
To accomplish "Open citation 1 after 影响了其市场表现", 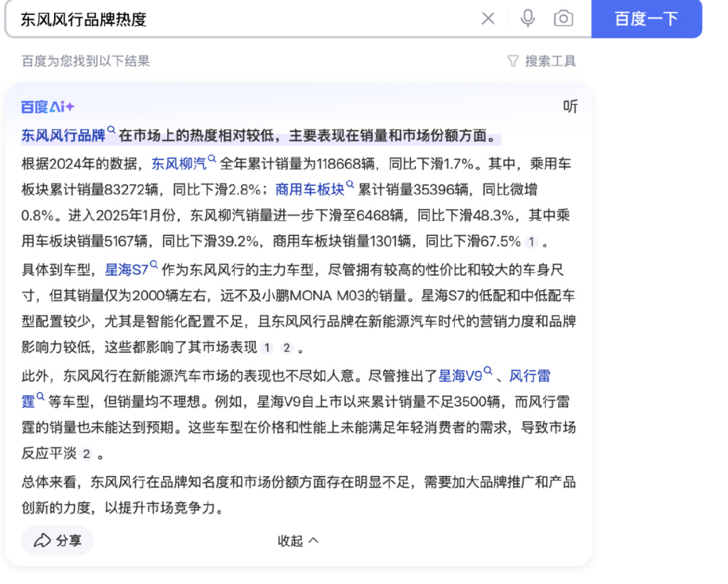I will 267,348.
